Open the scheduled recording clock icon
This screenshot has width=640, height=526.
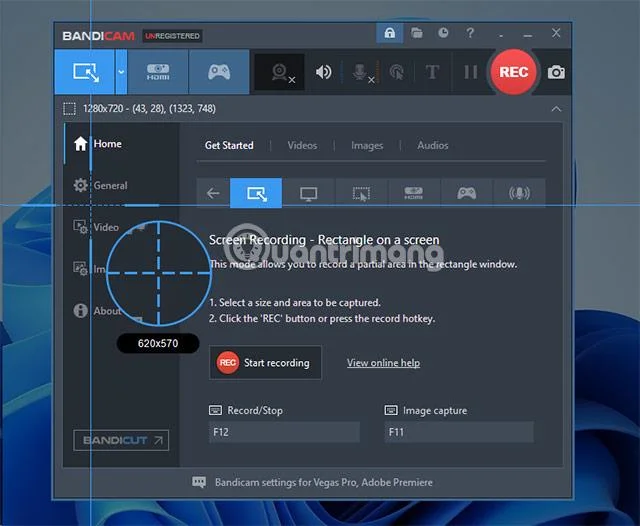coord(443,33)
